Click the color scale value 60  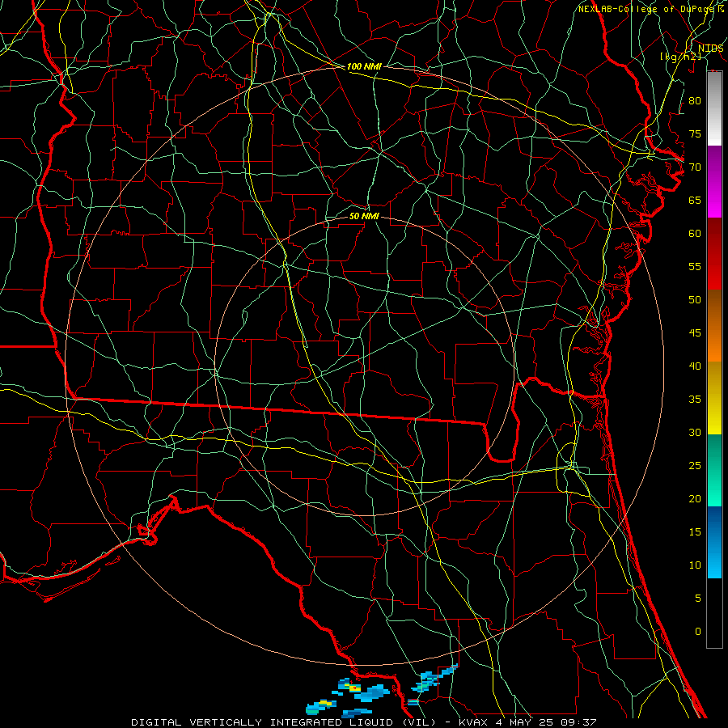(695, 234)
